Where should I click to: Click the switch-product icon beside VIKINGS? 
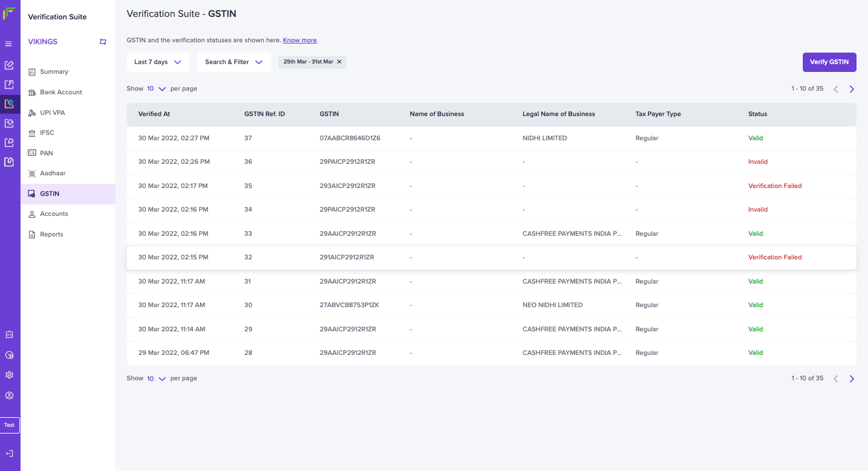point(103,42)
